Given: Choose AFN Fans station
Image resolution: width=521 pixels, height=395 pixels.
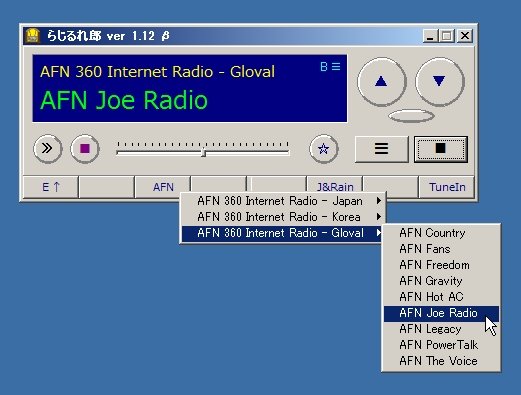Looking at the screenshot, I should pos(441,249).
